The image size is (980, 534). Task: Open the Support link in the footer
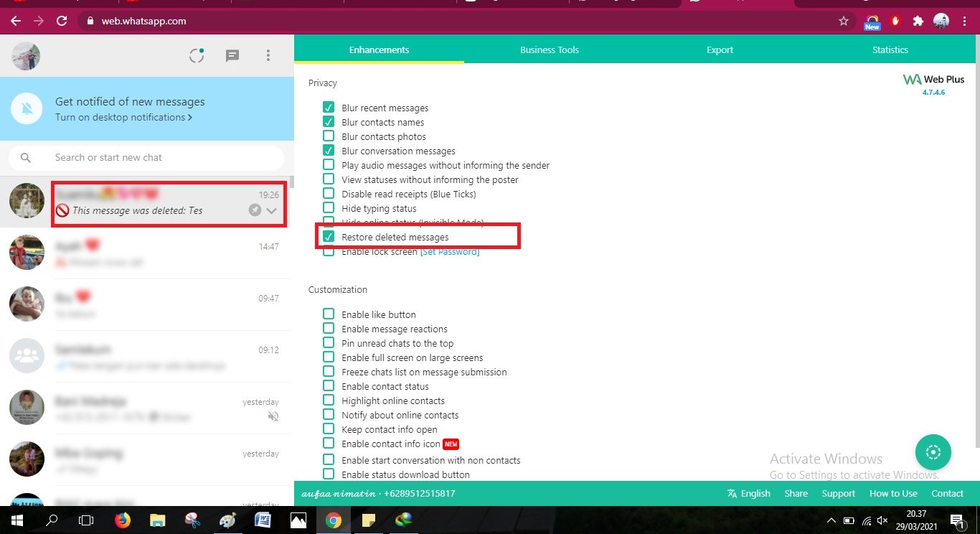838,493
